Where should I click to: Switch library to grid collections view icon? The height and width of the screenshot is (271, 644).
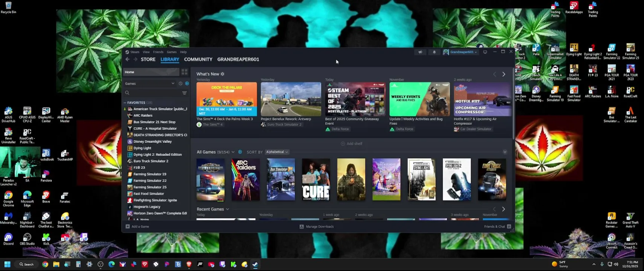point(185,72)
